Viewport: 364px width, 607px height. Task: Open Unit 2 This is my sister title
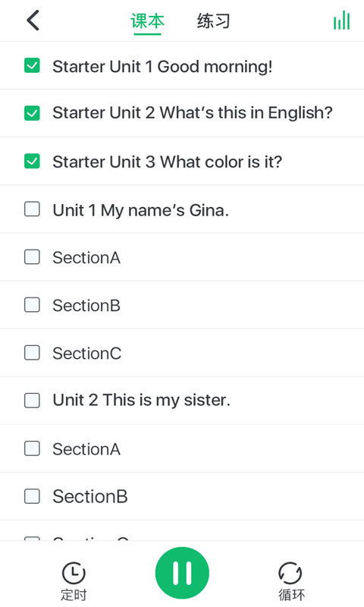(x=142, y=401)
